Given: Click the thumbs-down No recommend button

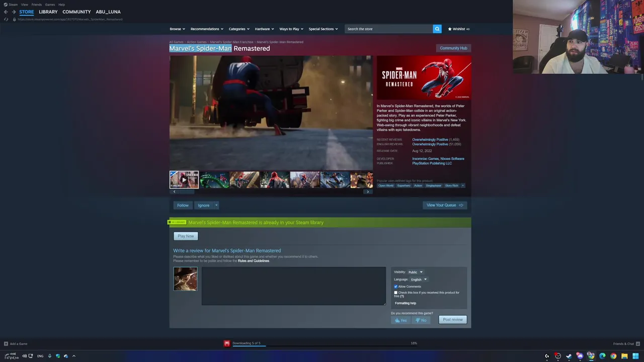Looking at the screenshot, I should click(421, 320).
